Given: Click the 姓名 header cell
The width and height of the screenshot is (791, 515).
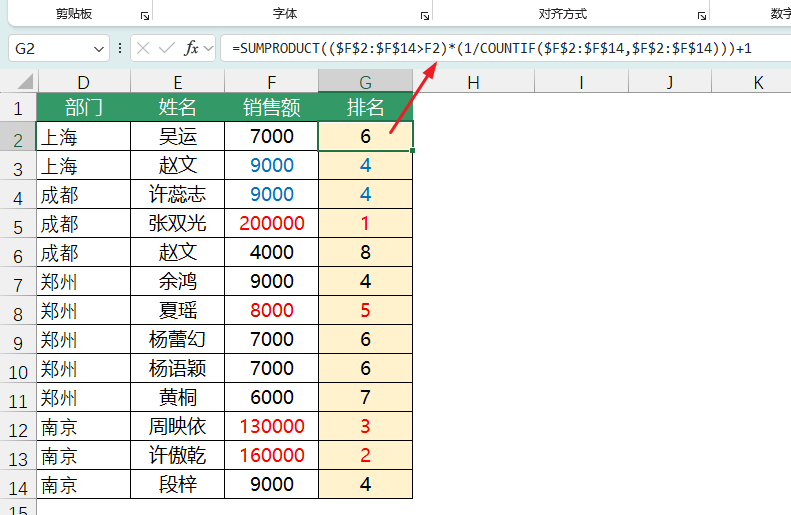Looking at the screenshot, I should (178, 107).
